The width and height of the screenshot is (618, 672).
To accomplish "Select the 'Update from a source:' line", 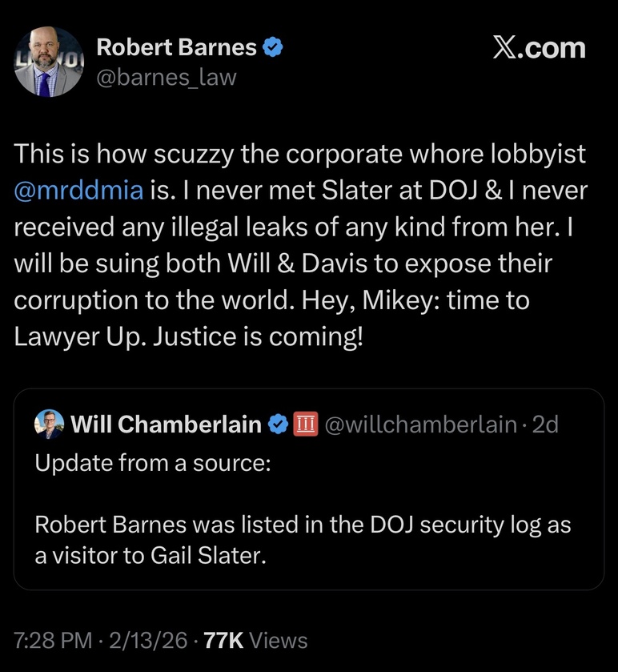I will coord(153,464).
